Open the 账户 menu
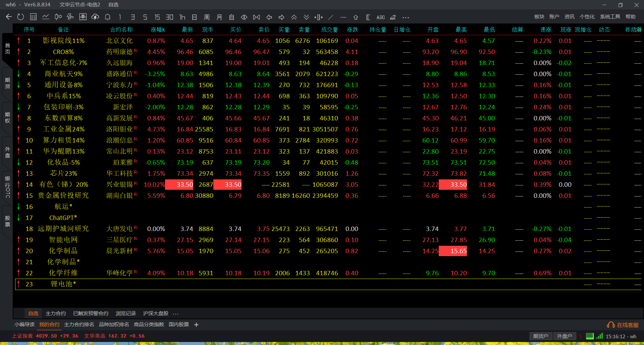Image resolution: width=644 pixels, height=345 pixels. [x=554, y=17]
